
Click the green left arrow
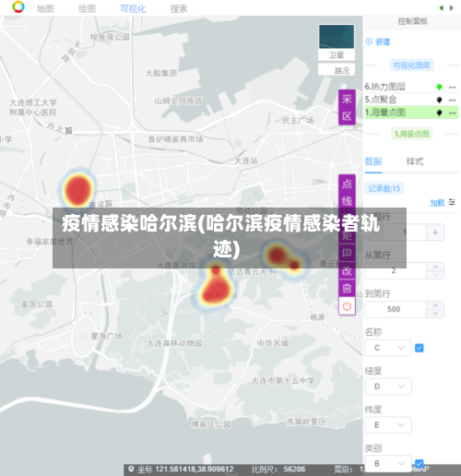[x=442, y=8]
